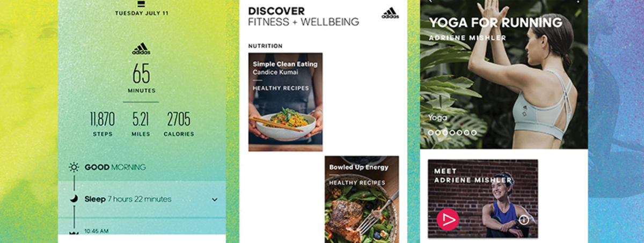This screenshot has height=243, width=644.
Task: Tap the hamburger menu above the date
Action: 141,4
